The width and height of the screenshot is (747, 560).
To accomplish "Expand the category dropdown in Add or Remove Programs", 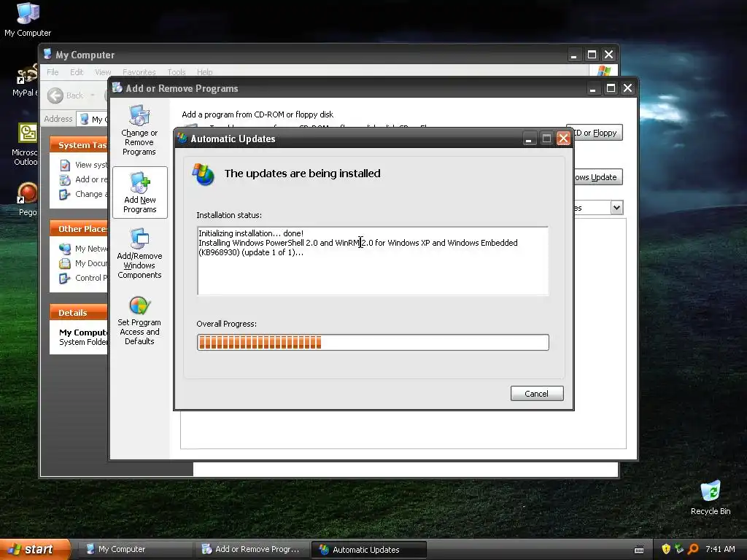I will 616,208.
